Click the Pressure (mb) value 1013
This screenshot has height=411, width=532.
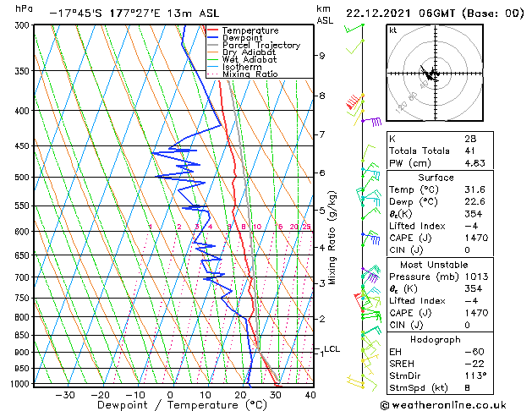pos(476,277)
